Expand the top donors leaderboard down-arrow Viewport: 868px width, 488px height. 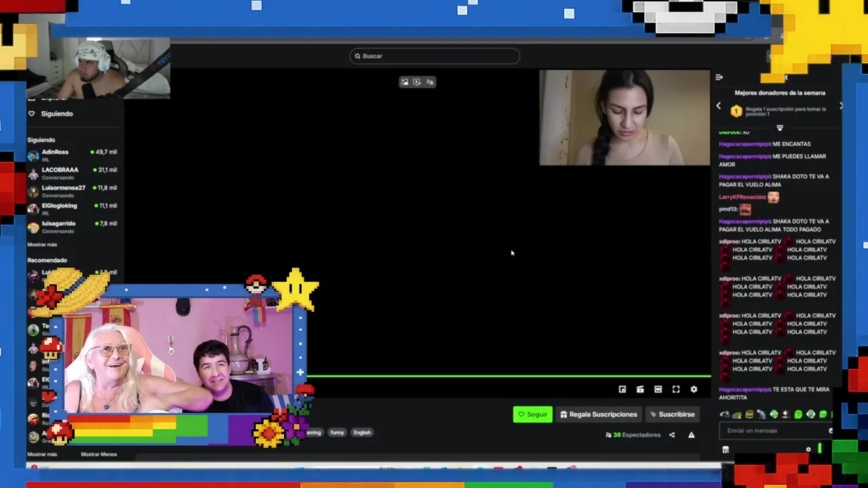pyautogui.click(x=780, y=127)
